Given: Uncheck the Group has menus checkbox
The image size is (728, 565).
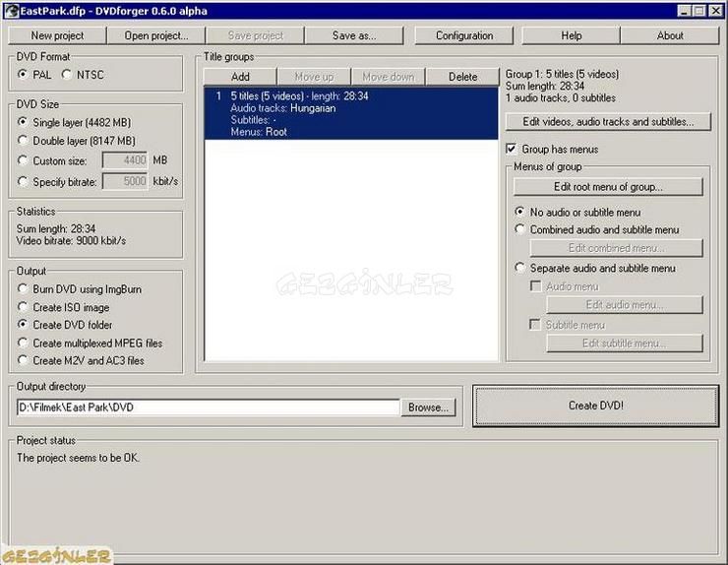Looking at the screenshot, I should tap(512, 150).
